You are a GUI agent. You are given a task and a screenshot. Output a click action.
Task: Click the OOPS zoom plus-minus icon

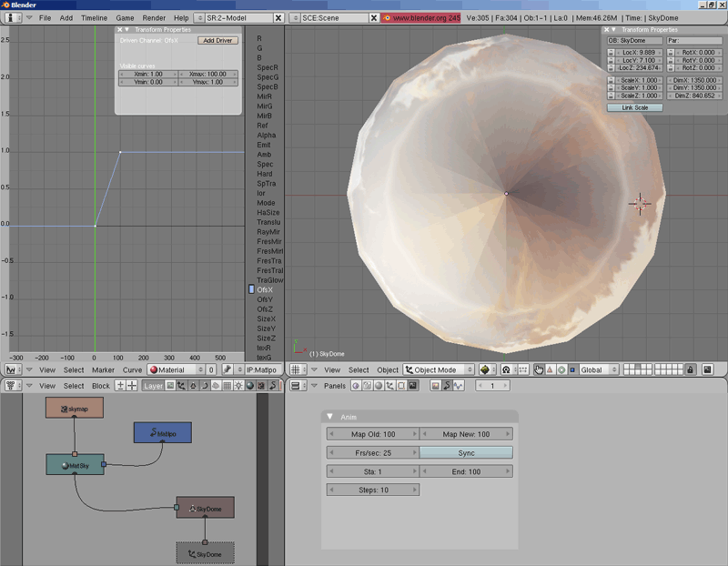coord(120,386)
